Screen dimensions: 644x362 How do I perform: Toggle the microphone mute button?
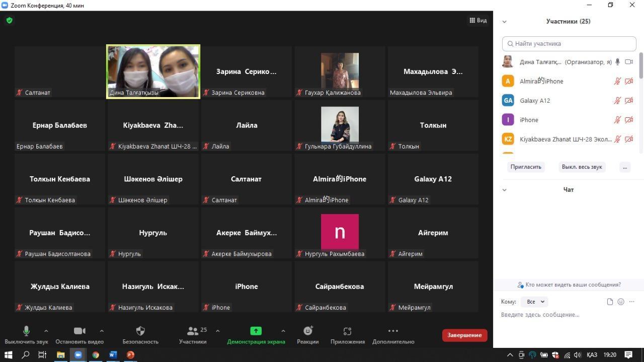[26, 331]
